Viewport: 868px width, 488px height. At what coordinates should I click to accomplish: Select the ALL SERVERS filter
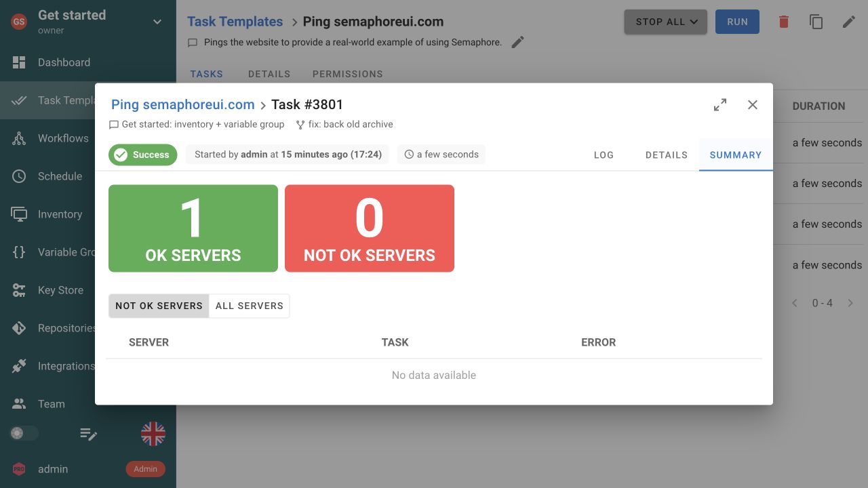[x=250, y=306]
